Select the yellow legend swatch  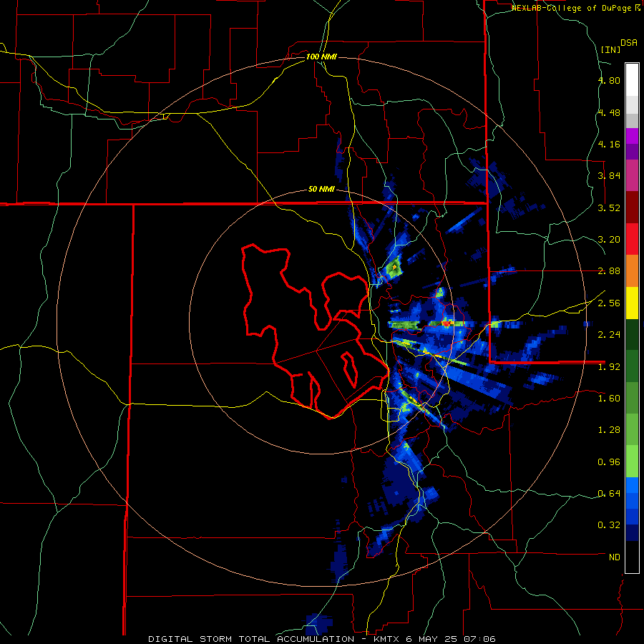pyautogui.click(x=632, y=303)
